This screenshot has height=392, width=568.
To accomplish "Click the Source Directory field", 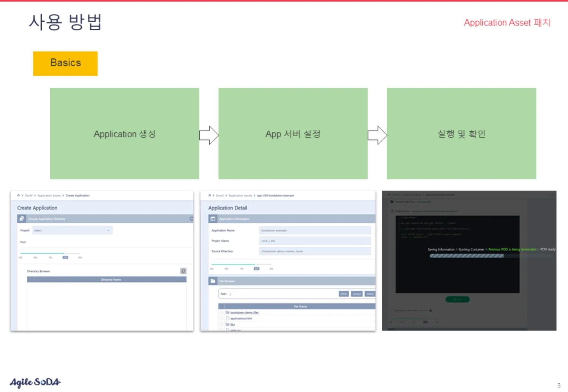I will point(315,251).
